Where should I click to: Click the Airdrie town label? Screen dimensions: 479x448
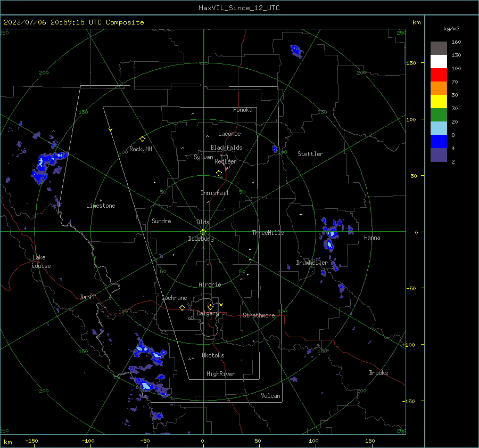pyautogui.click(x=210, y=284)
